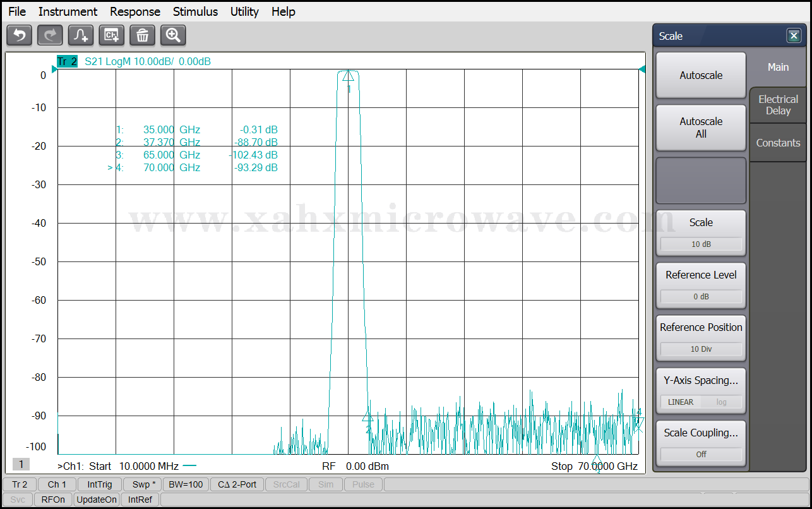
Task: Open the File menu
Action: point(17,11)
